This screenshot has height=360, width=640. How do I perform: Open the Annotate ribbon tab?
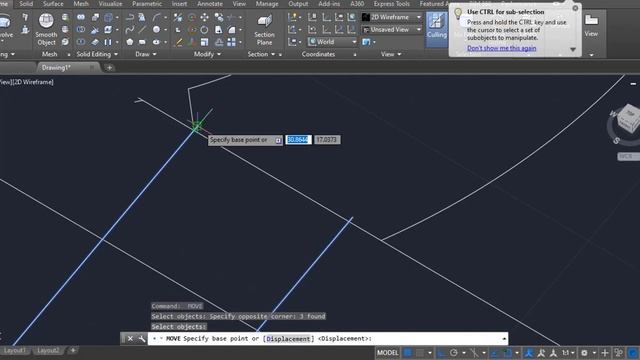210,4
